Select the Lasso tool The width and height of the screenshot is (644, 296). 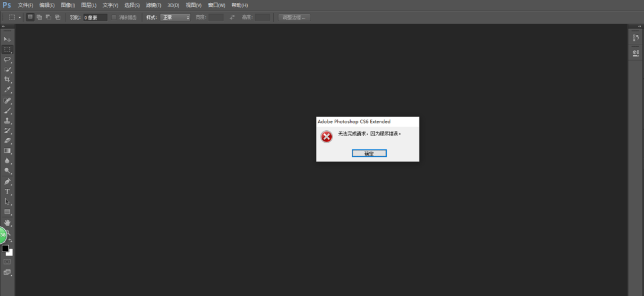point(8,59)
